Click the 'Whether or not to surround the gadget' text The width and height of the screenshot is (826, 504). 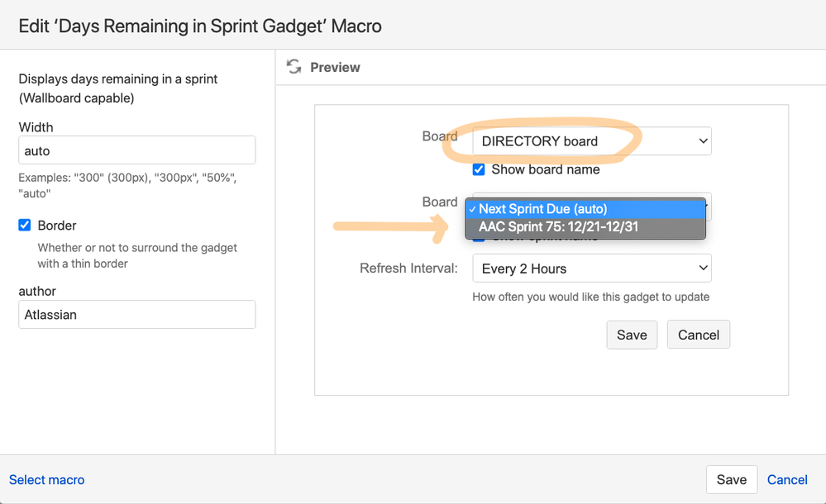[137, 255]
